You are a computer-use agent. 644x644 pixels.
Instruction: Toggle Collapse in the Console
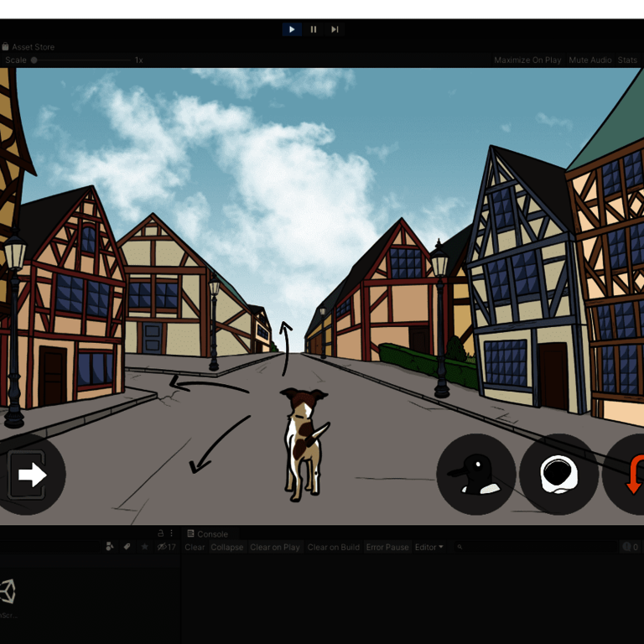click(226, 547)
